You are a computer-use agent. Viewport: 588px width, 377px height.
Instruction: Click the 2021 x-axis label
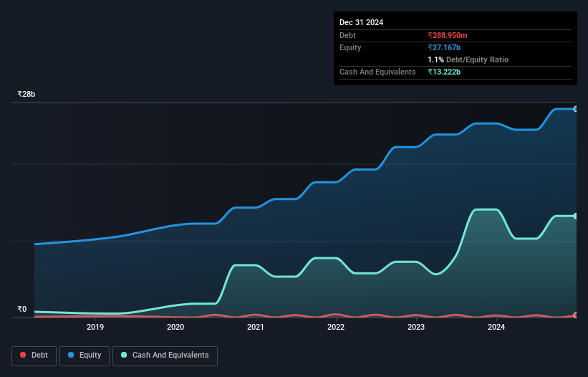256,327
